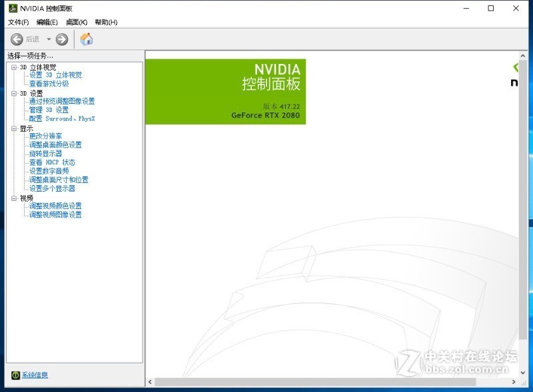Click the horizontal scrollbar thumb
This screenshot has width=533, height=392.
point(315,382)
